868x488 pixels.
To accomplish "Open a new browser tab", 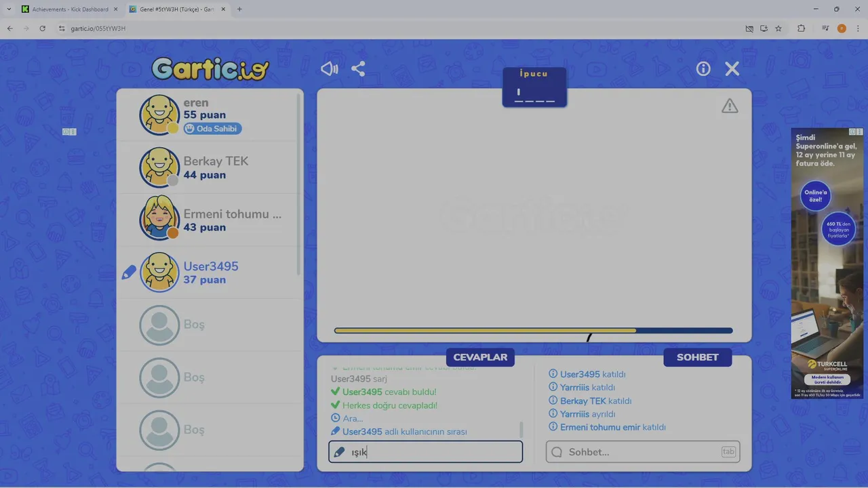I will tap(239, 9).
